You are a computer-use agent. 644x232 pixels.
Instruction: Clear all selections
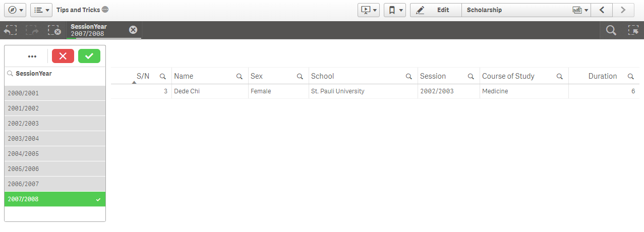click(x=54, y=30)
